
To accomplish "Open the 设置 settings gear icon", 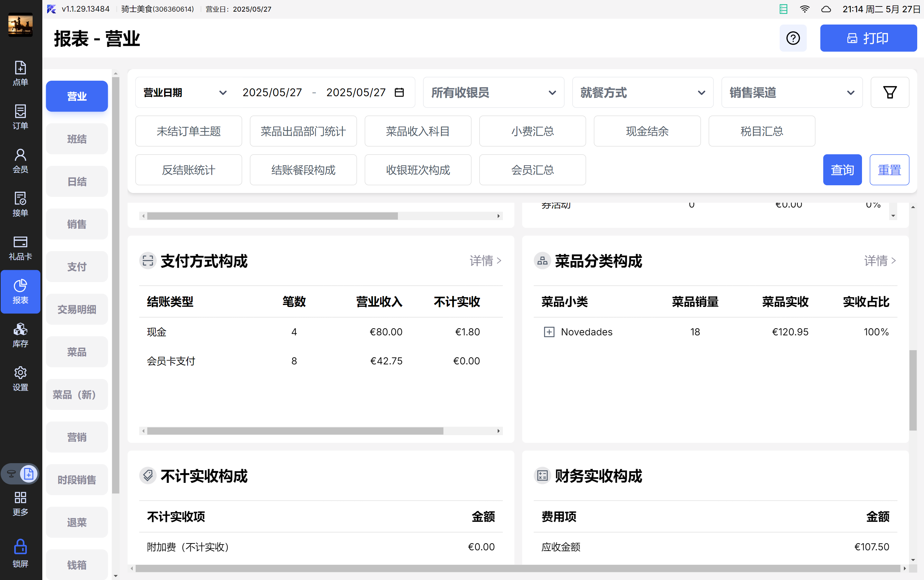I will point(20,379).
